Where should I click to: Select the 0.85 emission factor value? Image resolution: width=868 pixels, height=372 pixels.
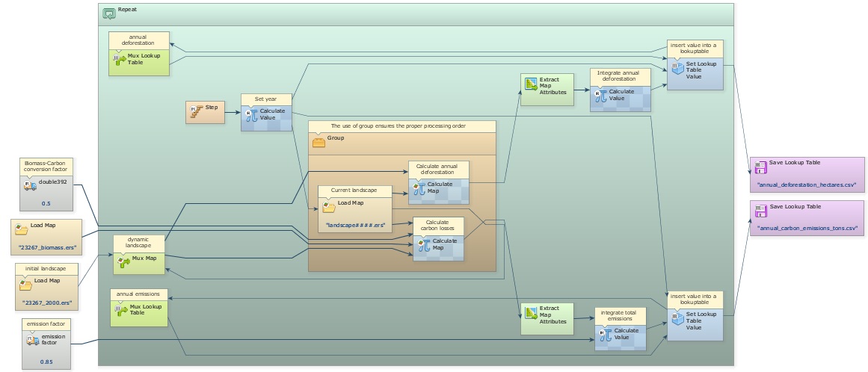(46, 362)
